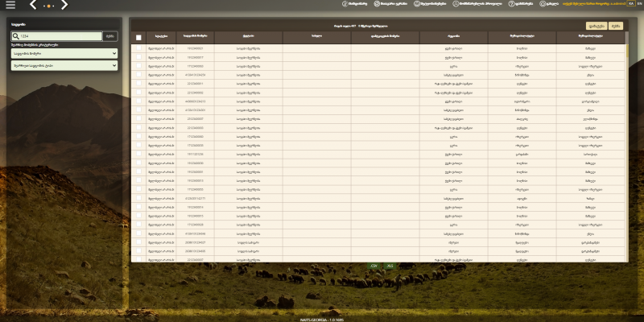Expand the first dropdown under the search box

[x=64, y=53]
